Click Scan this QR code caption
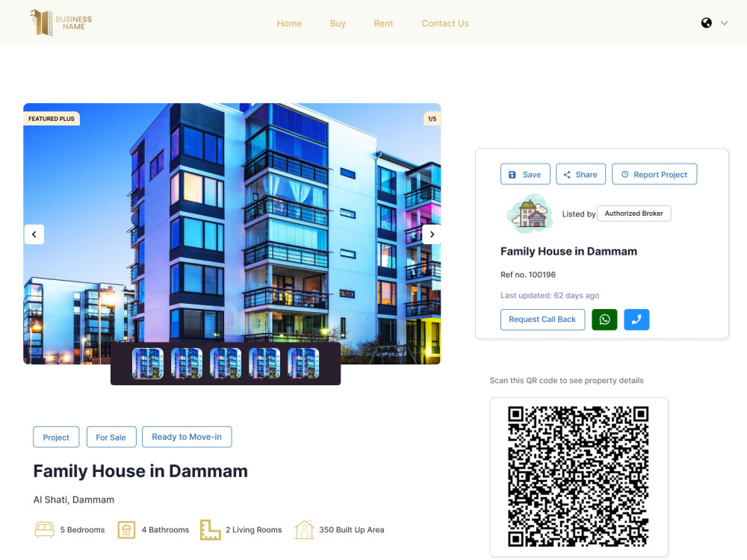Viewport: 747px width, 560px height. [566, 381]
